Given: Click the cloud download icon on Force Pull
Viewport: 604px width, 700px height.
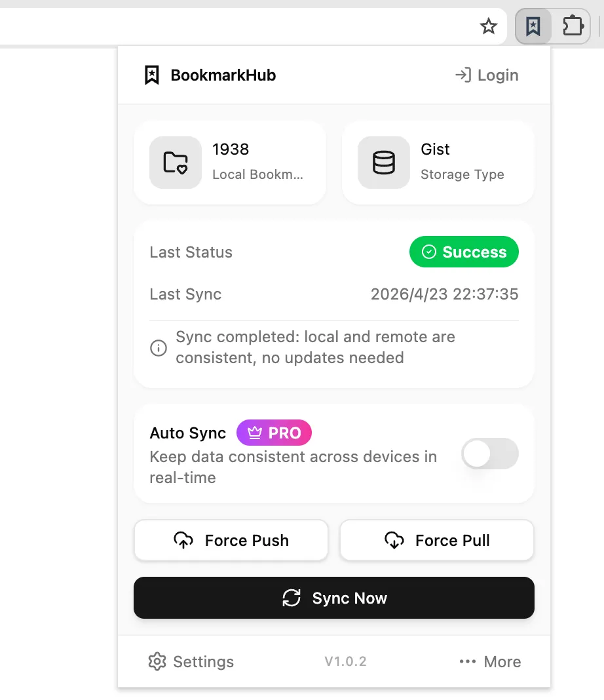Looking at the screenshot, I should [x=393, y=540].
